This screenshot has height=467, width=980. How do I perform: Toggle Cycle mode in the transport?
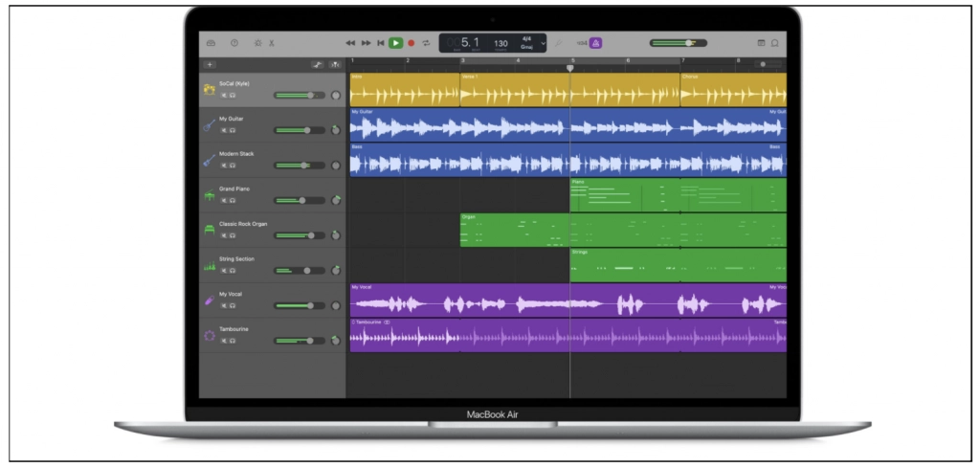426,43
